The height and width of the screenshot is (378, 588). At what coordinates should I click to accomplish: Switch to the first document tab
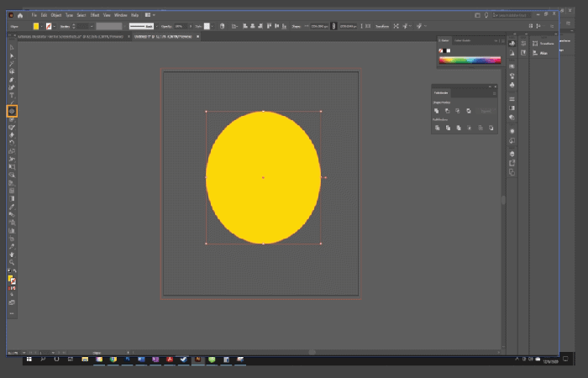tap(71, 36)
